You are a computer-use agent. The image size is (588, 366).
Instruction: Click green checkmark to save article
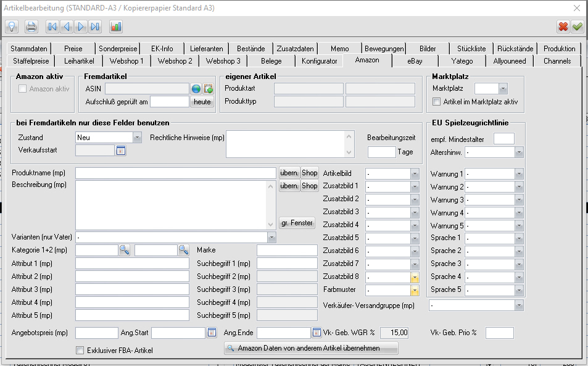point(578,27)
